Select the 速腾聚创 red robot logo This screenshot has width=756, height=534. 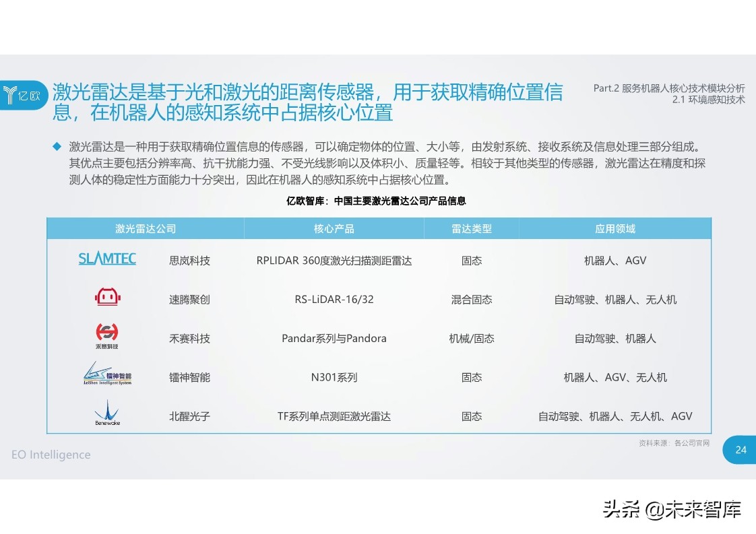coord(107,297)
